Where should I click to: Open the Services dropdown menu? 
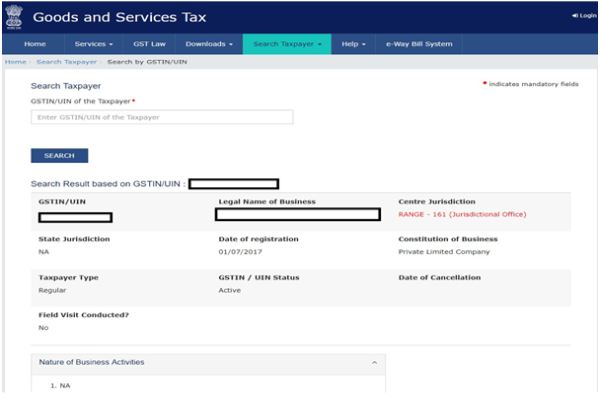93,44
